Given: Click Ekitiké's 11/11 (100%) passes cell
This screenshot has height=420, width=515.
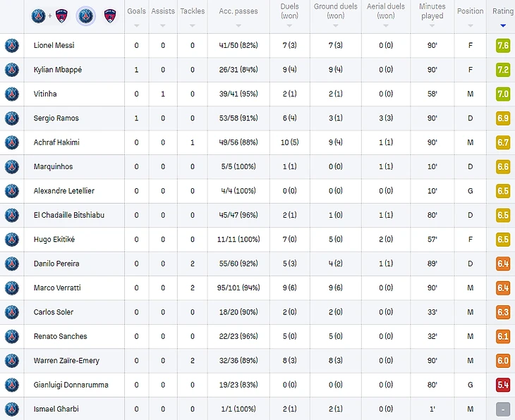Looking at the screenshot, I should [x=238, y=240].
